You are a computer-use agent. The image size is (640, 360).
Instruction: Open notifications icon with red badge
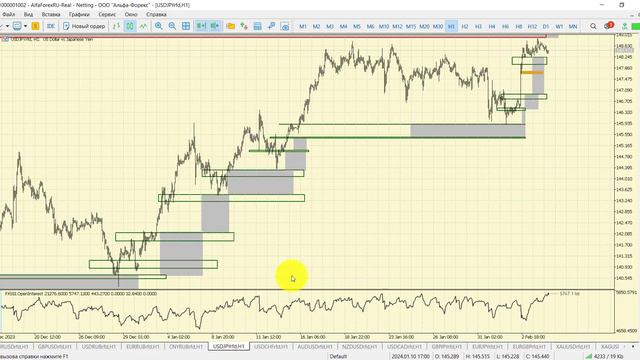pyautogui.click(x=608, y=26)
